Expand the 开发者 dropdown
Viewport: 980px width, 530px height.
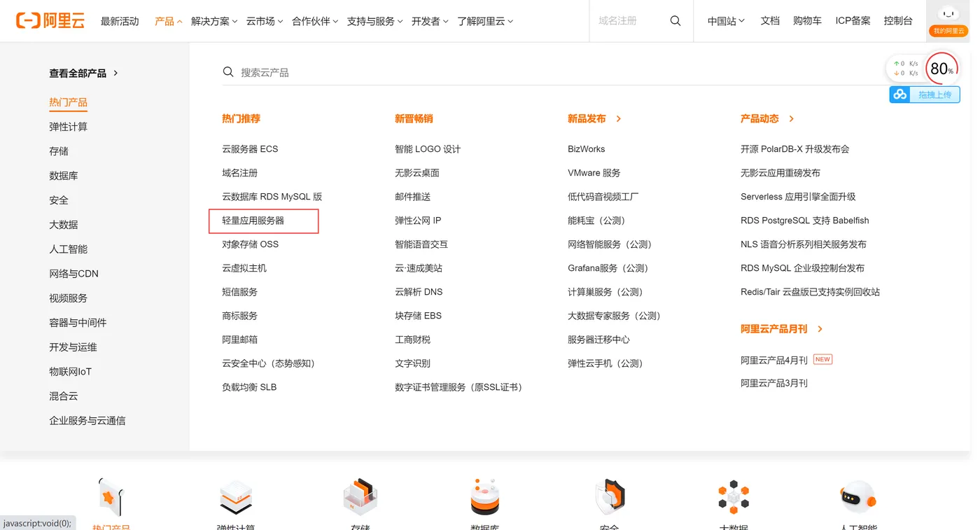[430, 21]
